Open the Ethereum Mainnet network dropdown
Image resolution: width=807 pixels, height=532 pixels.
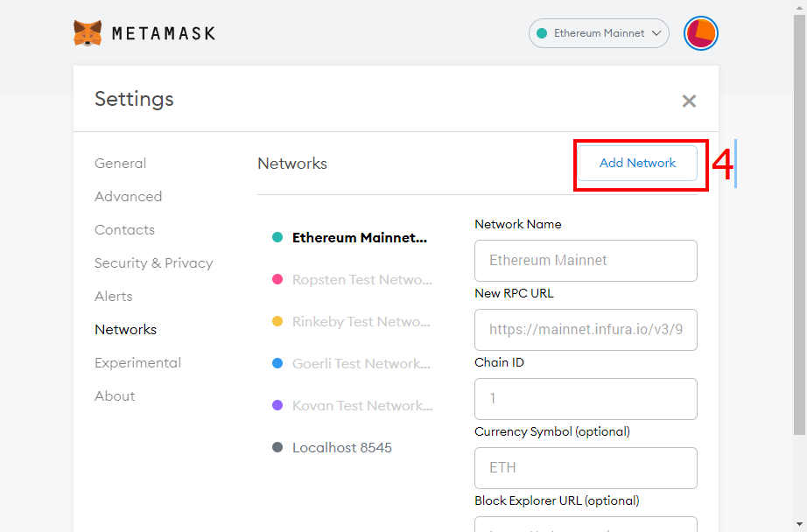tap(599, 33)
